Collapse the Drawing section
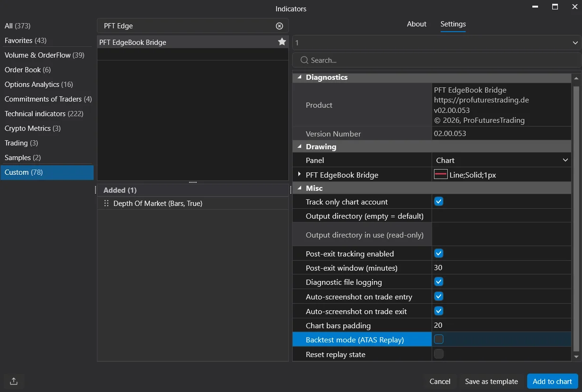 299,147
